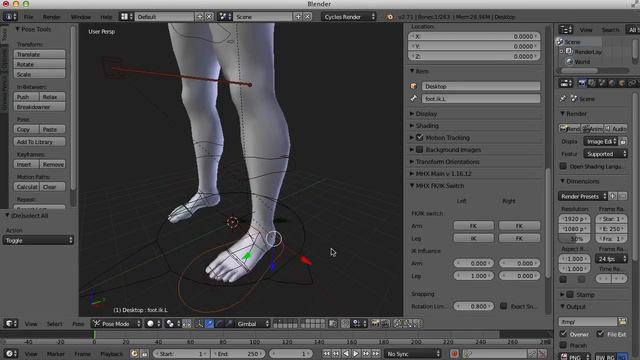
Task: Toggle the File Extensions checkbox
Action: tap(600, 334)
